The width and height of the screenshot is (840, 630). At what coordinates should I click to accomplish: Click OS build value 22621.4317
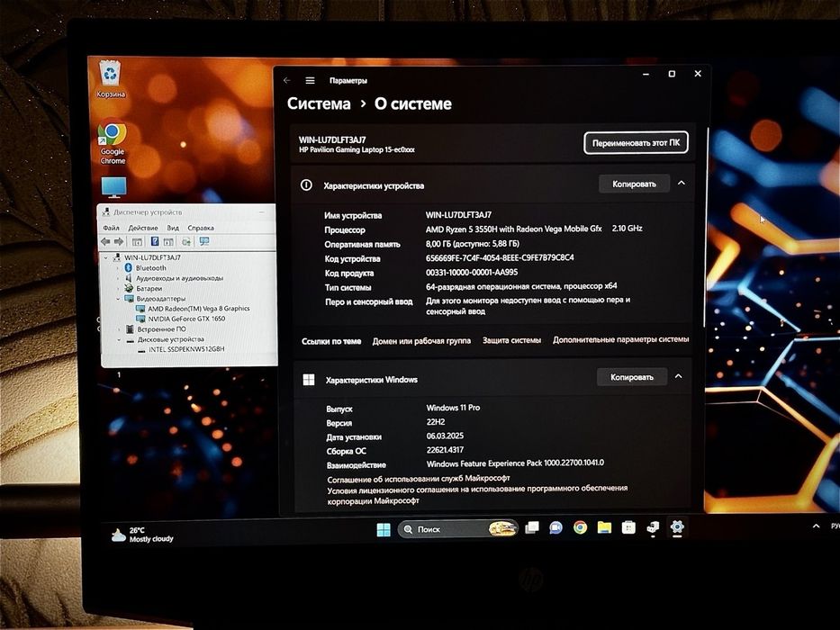[x=445, y=450]
